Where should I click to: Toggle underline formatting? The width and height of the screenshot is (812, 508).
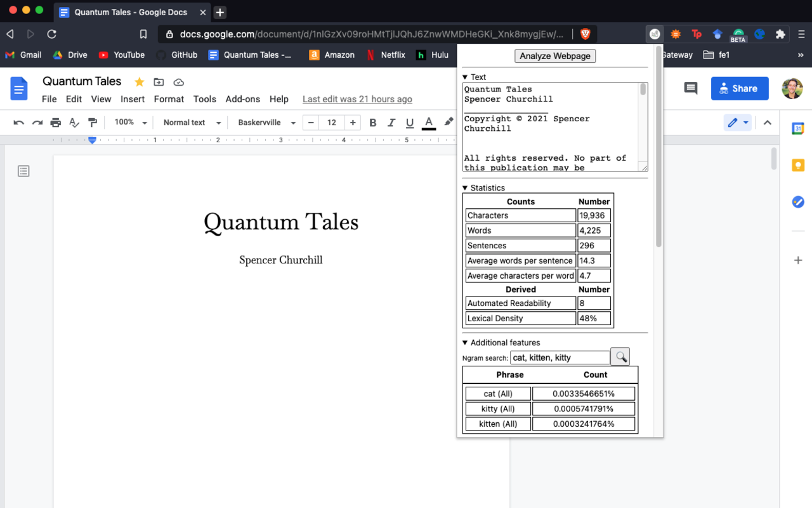(x=410, y=123)
